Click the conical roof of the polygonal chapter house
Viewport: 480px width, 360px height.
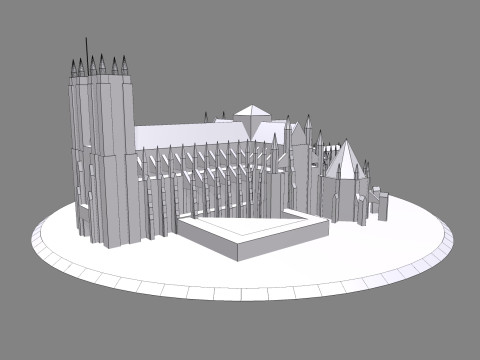346,160
